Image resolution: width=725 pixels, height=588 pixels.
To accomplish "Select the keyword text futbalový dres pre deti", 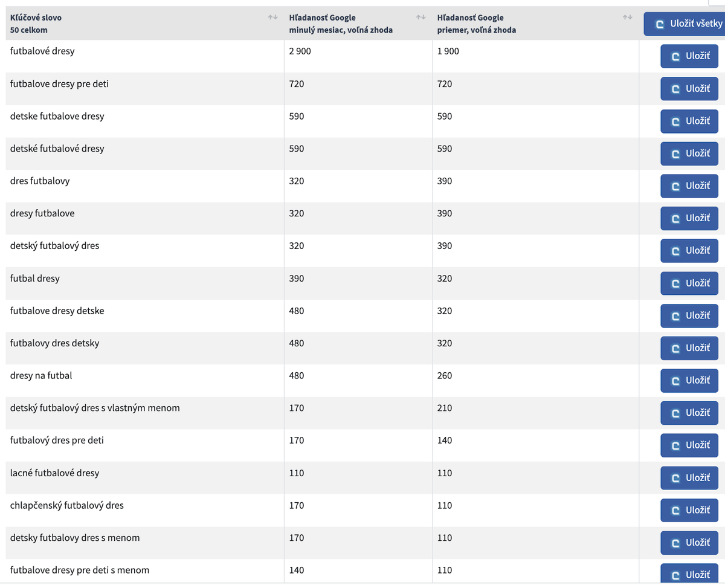I will click(57, 441).
